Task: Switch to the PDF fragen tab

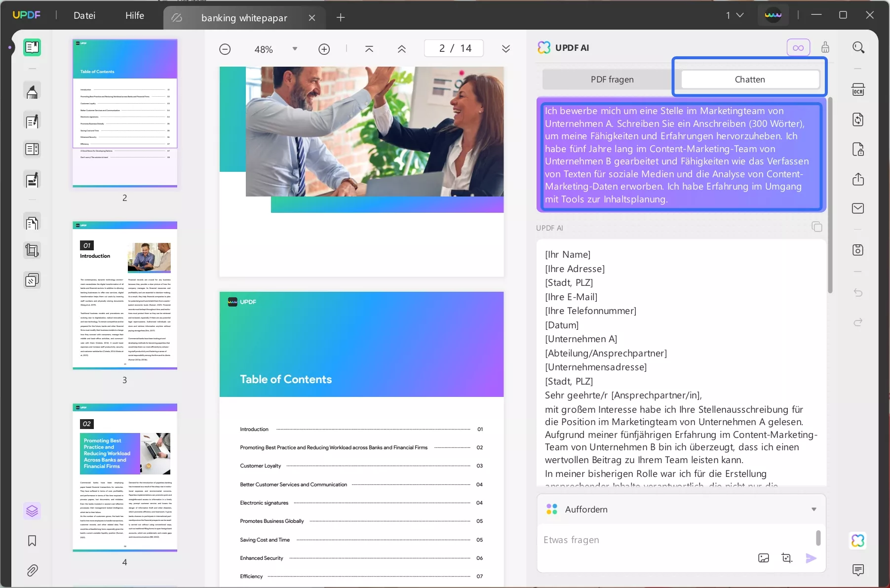Action: point(612,79)
